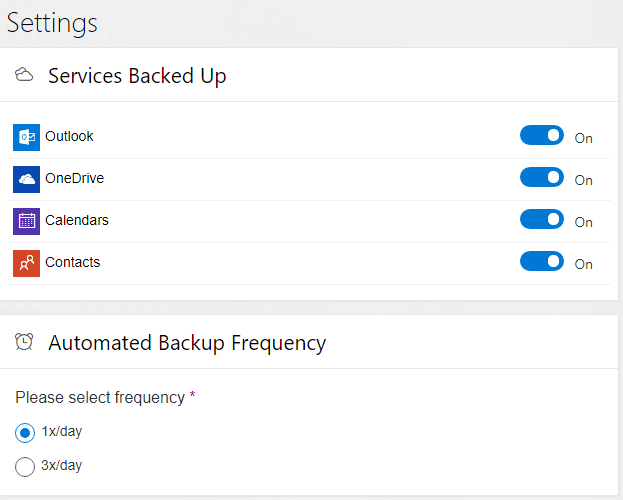The image size is (623, 500).
Task: Click the alarm clock icon beside Automated Backup Frequency
Action: click(x=25, y=342)
